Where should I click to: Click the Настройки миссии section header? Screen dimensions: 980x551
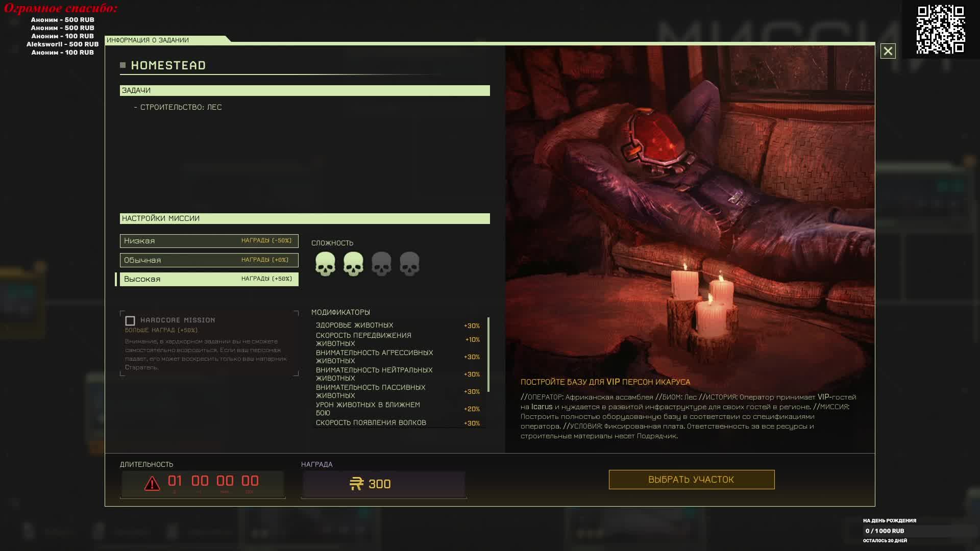tap(304, 218)
